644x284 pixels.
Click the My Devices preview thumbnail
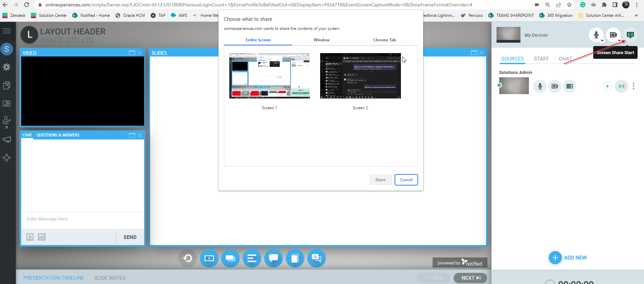[x=508, y=35]
